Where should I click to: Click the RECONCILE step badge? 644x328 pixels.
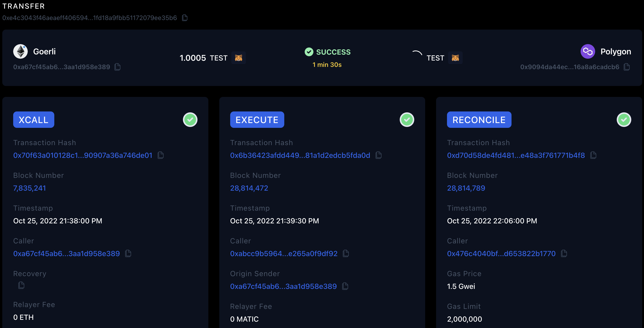(x=479, y=120)
